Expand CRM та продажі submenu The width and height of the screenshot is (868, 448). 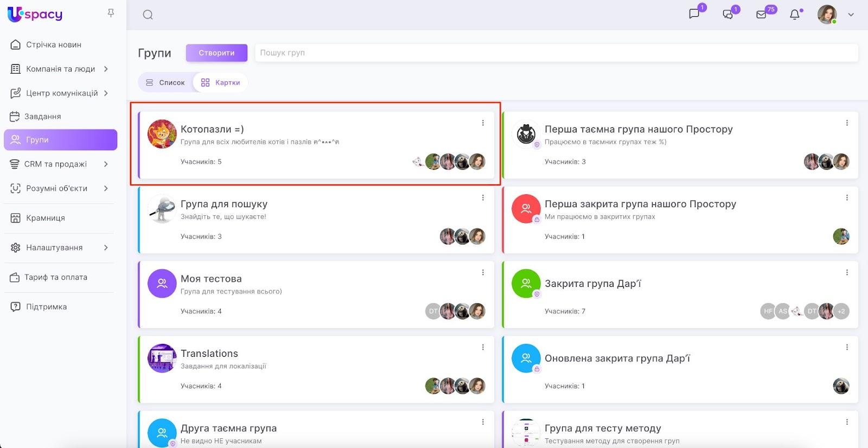coord(106,164)
